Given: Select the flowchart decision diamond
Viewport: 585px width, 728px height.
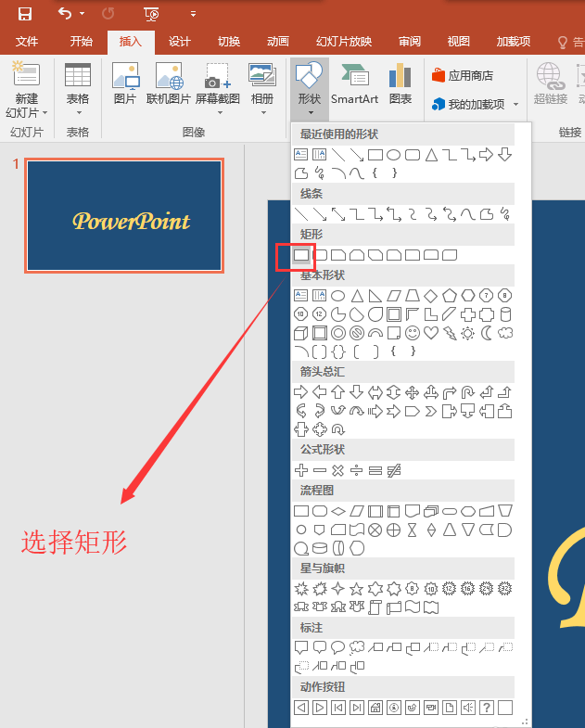Looking at the screenshot, I should pos(338,511).
